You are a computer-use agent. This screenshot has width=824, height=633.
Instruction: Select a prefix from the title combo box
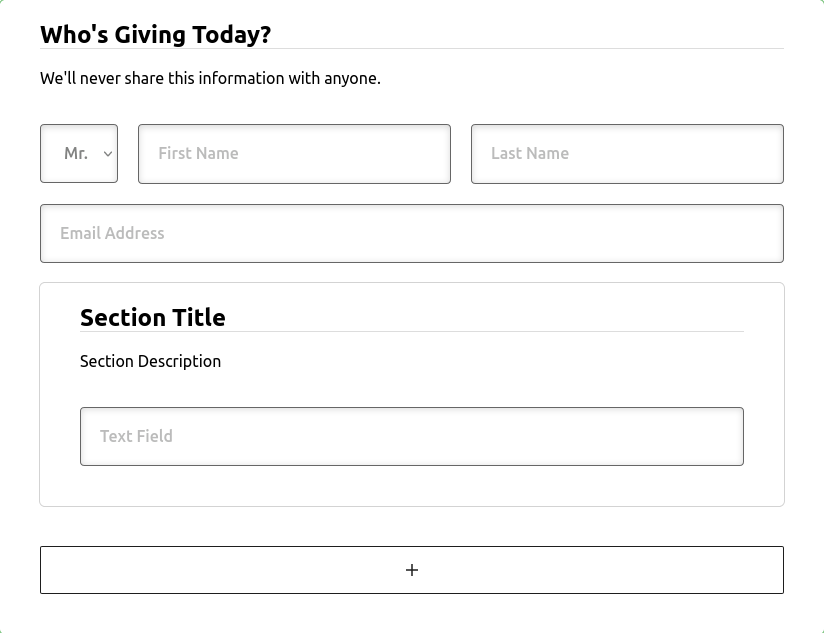[x=78, y=154]
